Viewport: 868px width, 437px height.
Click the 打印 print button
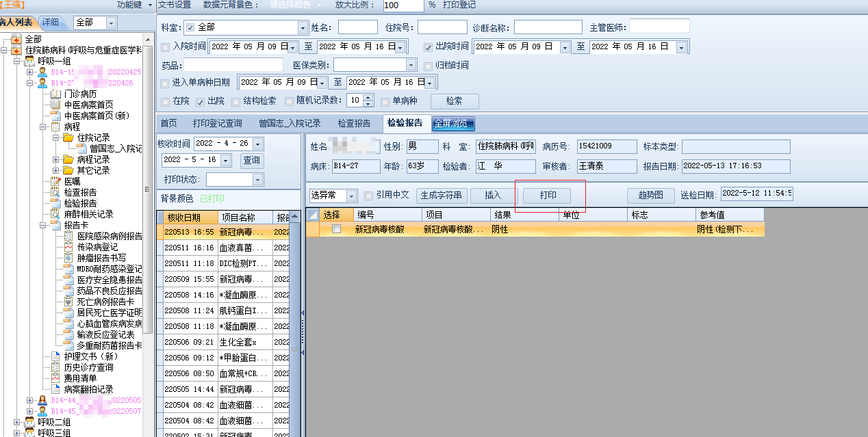[548, 196]
